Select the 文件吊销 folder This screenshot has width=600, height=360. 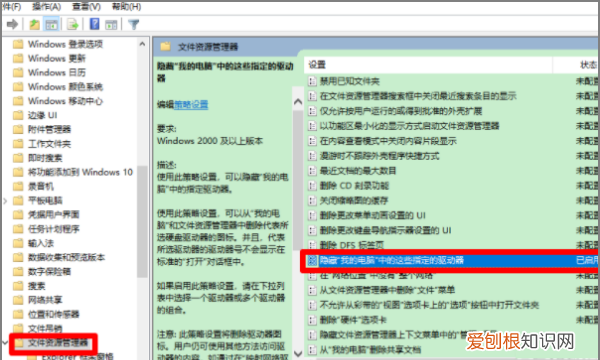tap(45, 328)
